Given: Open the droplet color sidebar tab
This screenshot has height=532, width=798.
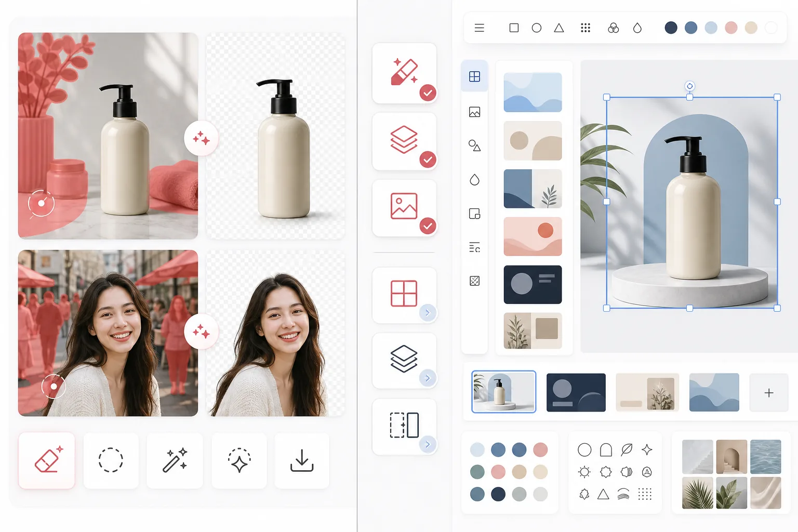Looking at the screenshot, I should pos(474,180).
